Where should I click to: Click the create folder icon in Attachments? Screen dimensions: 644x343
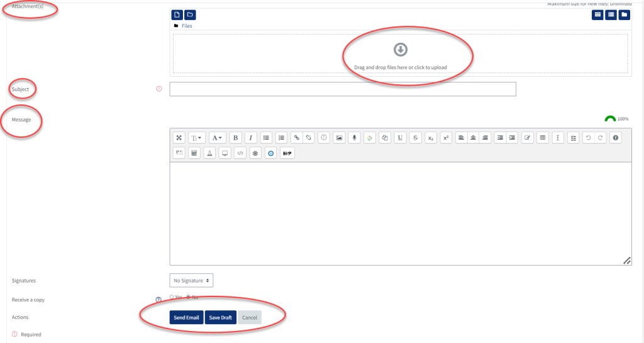(190, 14)
